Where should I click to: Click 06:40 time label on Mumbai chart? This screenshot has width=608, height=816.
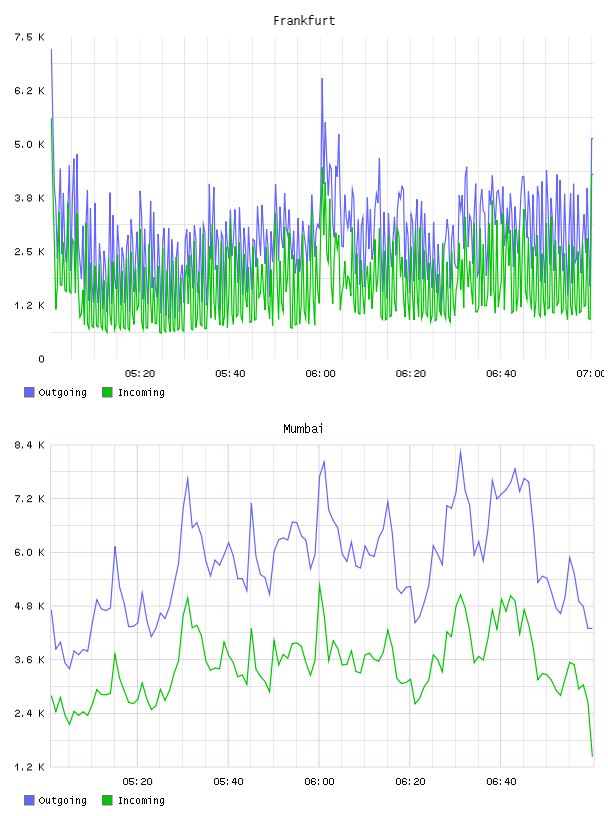click(x=501, y=782)
